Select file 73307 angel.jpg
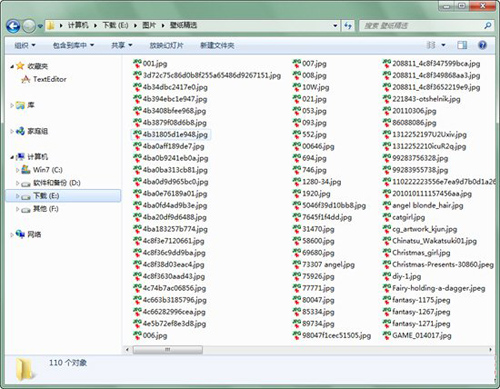Image resolution: width=500 pixels, height=389 pixels. click(328, 265)
